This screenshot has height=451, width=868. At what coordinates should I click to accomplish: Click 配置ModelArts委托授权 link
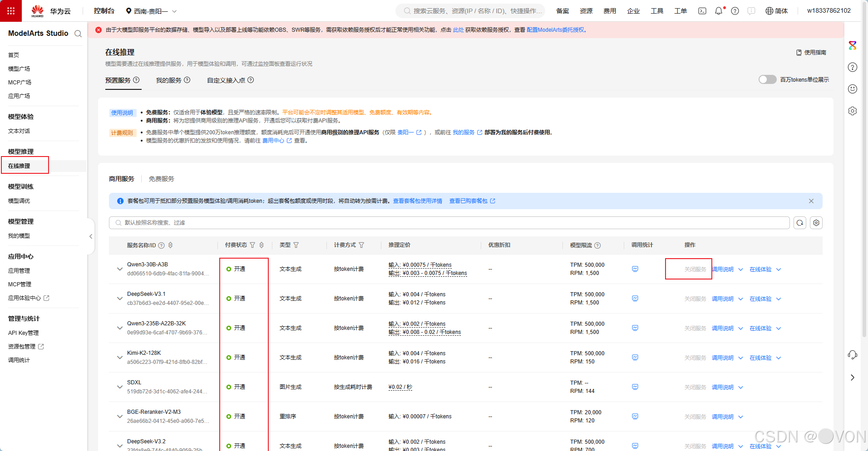[556, 30]
